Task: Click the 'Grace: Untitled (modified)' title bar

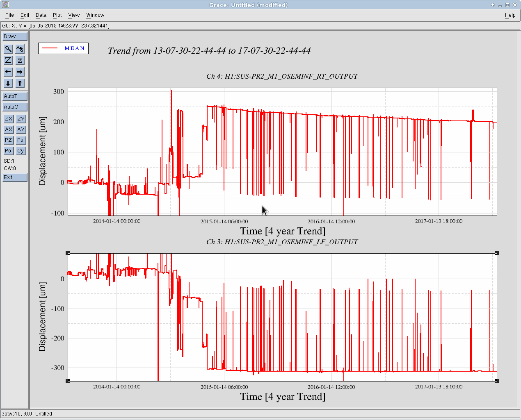Action: tap(249, 5)
